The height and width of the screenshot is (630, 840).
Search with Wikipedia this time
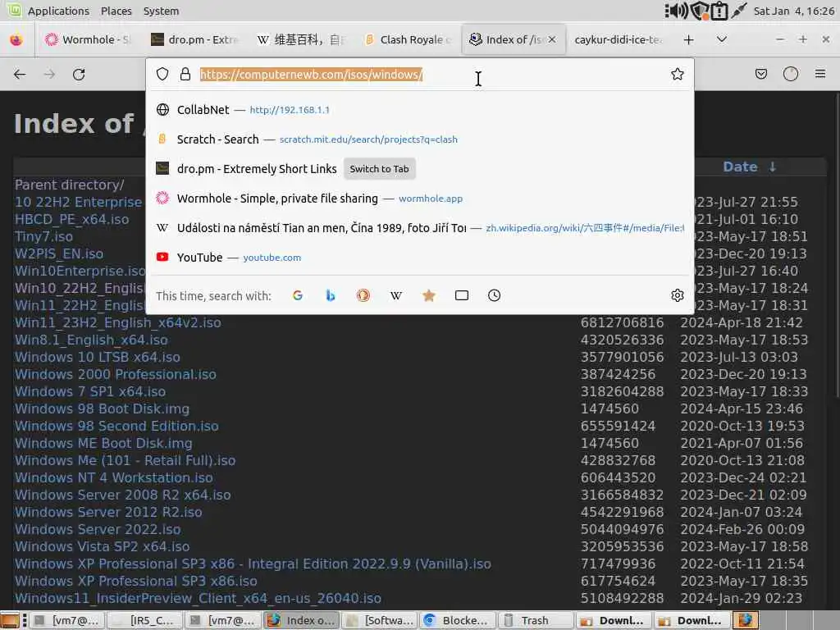(396, 295)
